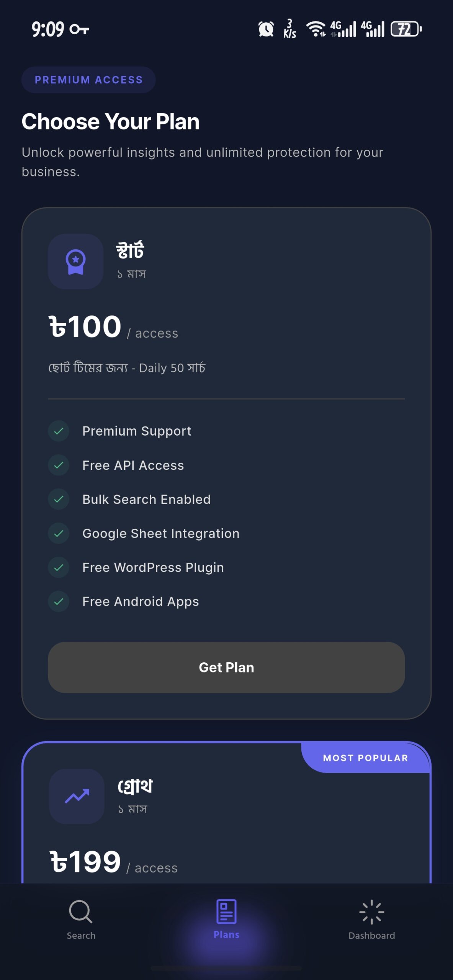Tap the Bulk Search Enabled checkmark
The width and height of the screenshot is (453, 980).
pyautogui.click(x=59, y=499)
